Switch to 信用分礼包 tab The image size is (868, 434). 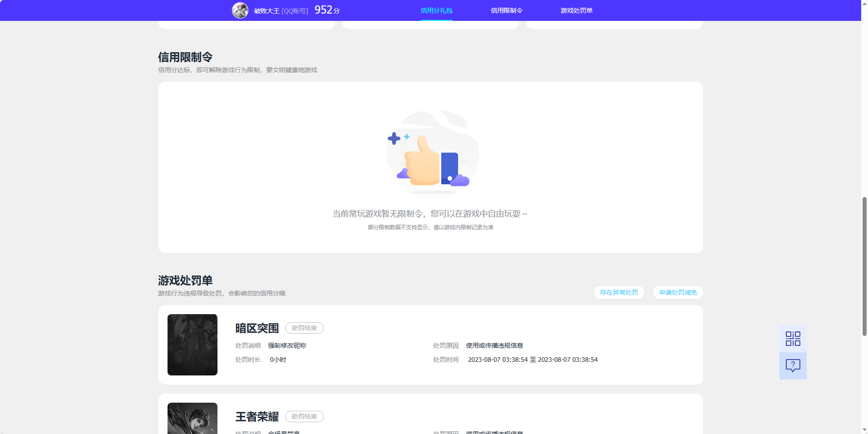click(x=437, y=10)
